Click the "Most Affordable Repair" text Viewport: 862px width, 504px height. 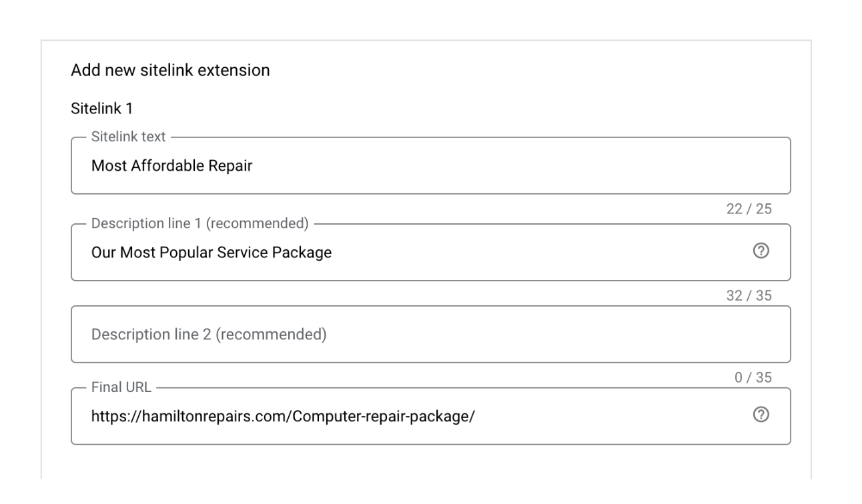171,166
